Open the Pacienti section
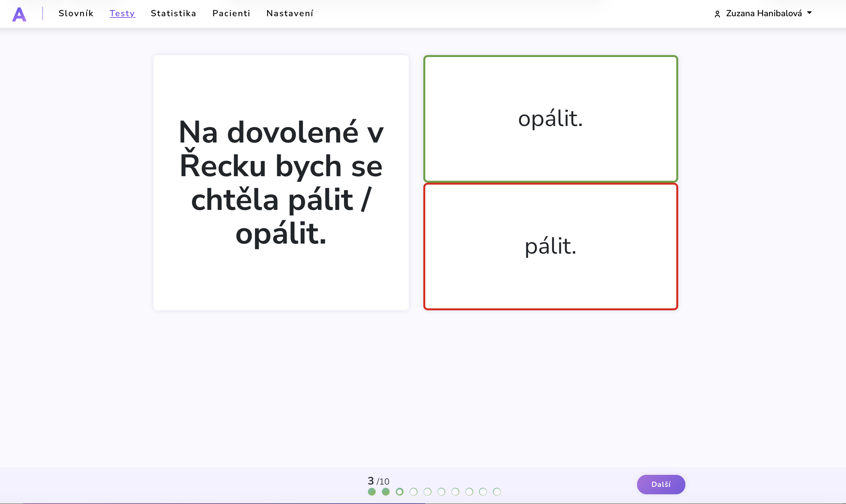Viewport: 846px width, 504px height. 231,13
